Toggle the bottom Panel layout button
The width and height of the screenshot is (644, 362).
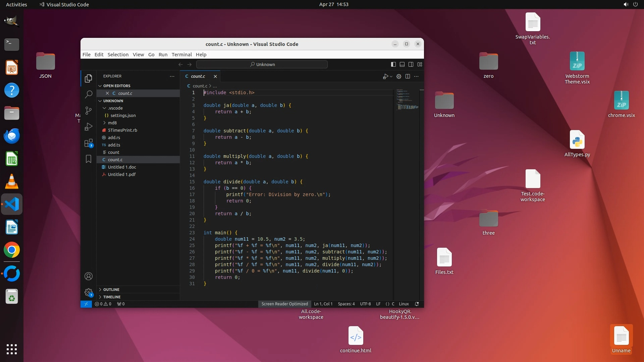click(402, 64)
